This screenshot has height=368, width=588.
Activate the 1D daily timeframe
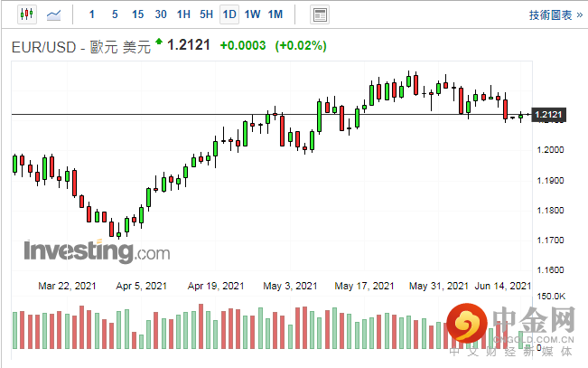[x=229, y=14]
